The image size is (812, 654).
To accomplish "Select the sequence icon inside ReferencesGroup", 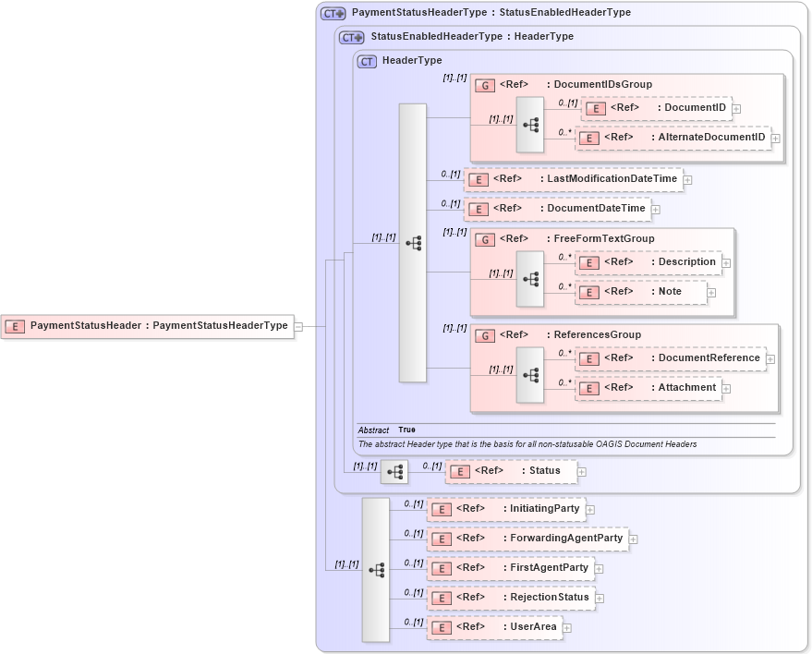I will click(x=529, y=373).
